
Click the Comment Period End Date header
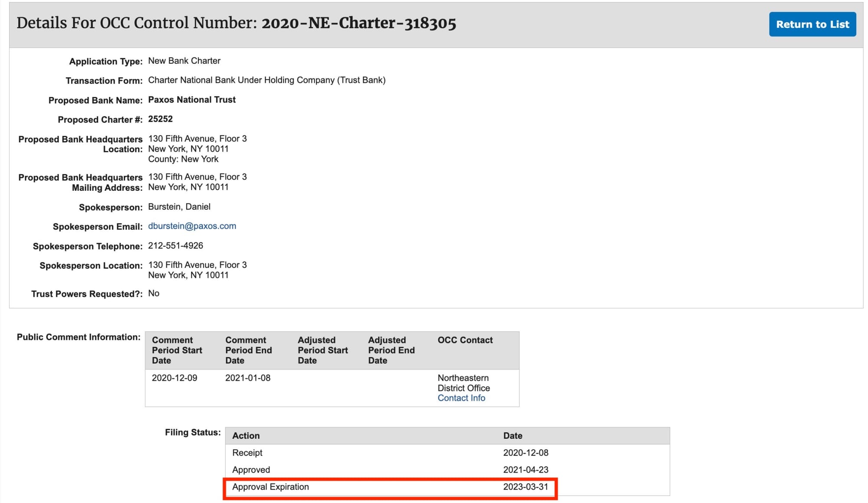[x=248, y=350]
